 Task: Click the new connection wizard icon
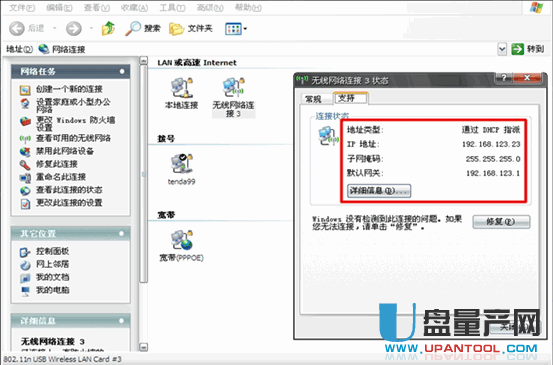pyautogui.click(x=25, y=90)
